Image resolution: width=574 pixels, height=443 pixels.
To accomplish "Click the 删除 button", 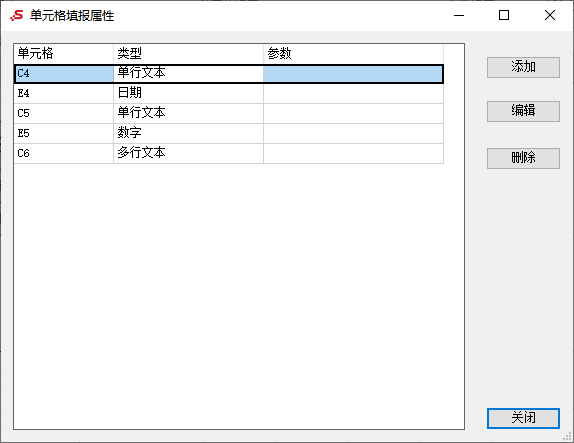I will click(x=523, y=158).
